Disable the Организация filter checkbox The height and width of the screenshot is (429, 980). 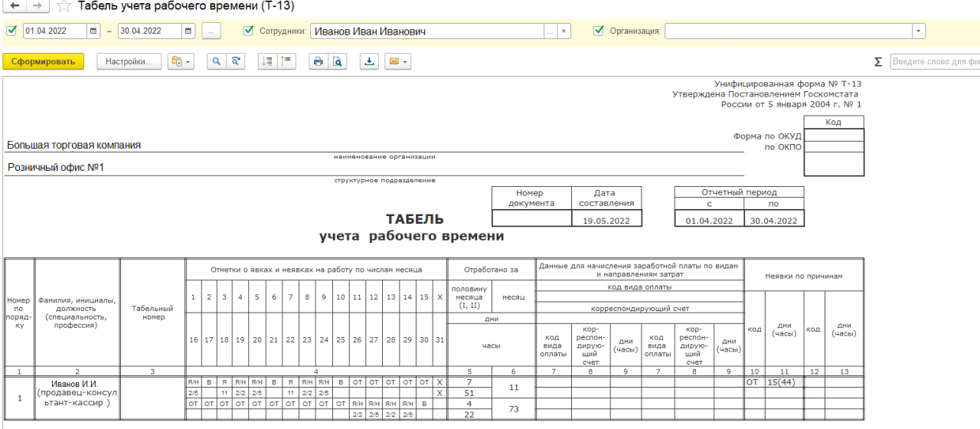point(599,31)
